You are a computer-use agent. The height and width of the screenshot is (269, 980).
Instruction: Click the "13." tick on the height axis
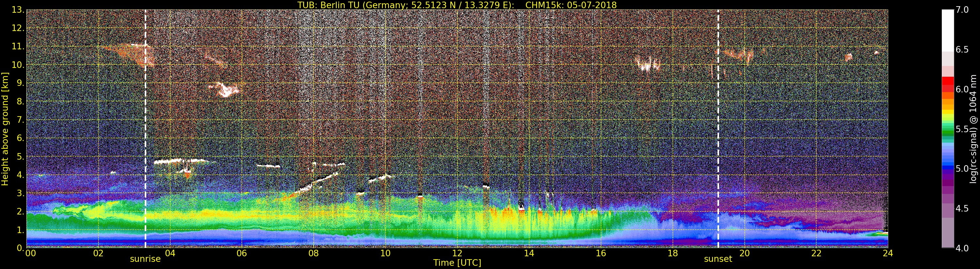[18, 10]
